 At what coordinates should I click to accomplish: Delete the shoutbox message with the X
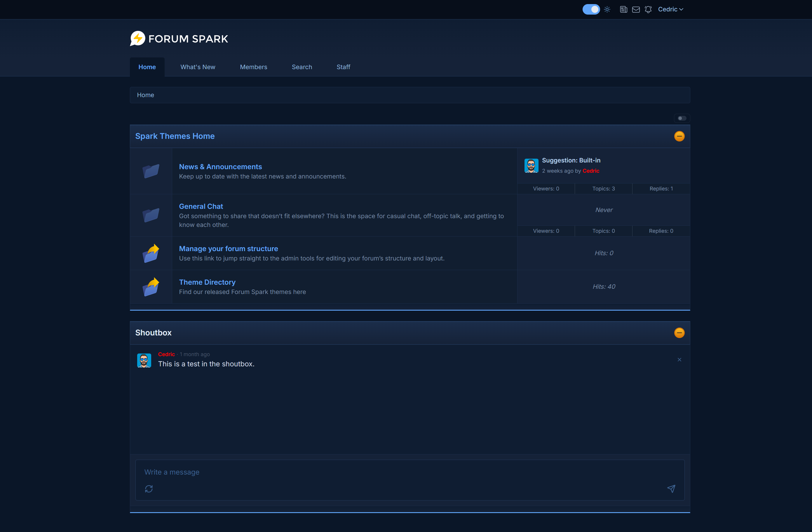click(679, 360)
